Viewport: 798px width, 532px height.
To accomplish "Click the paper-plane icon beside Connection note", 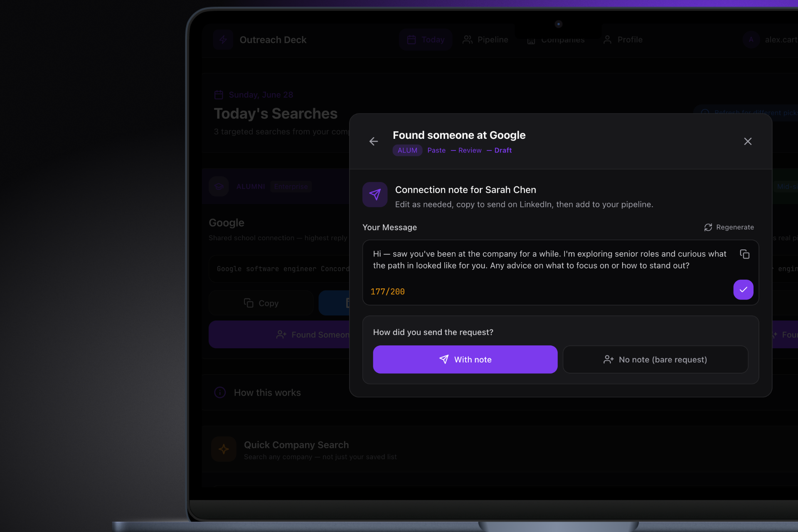I will [x=375, y=195].
